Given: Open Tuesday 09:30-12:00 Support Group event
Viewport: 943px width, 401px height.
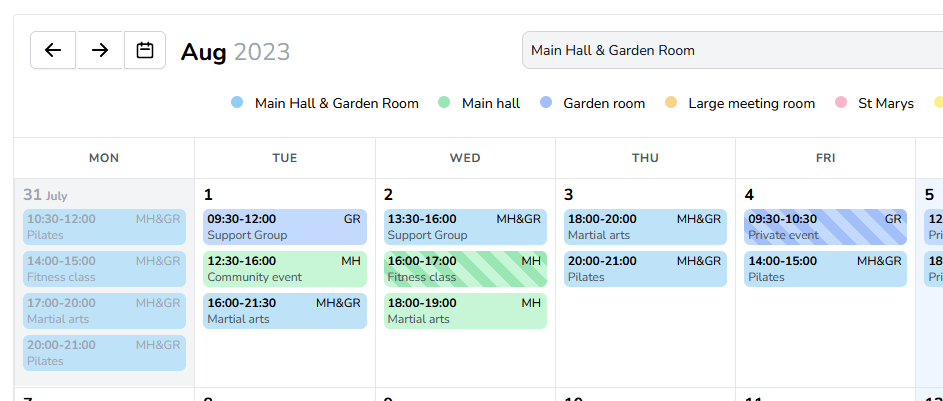Looking at the screenshot, I should point(285,227).
